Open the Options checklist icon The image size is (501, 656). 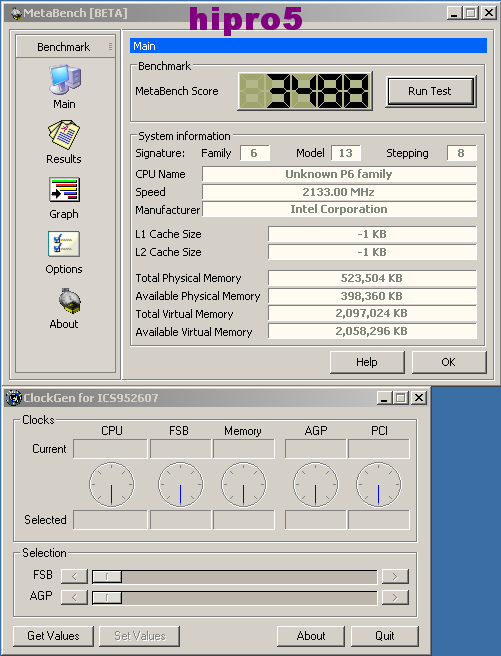point(64,244)
